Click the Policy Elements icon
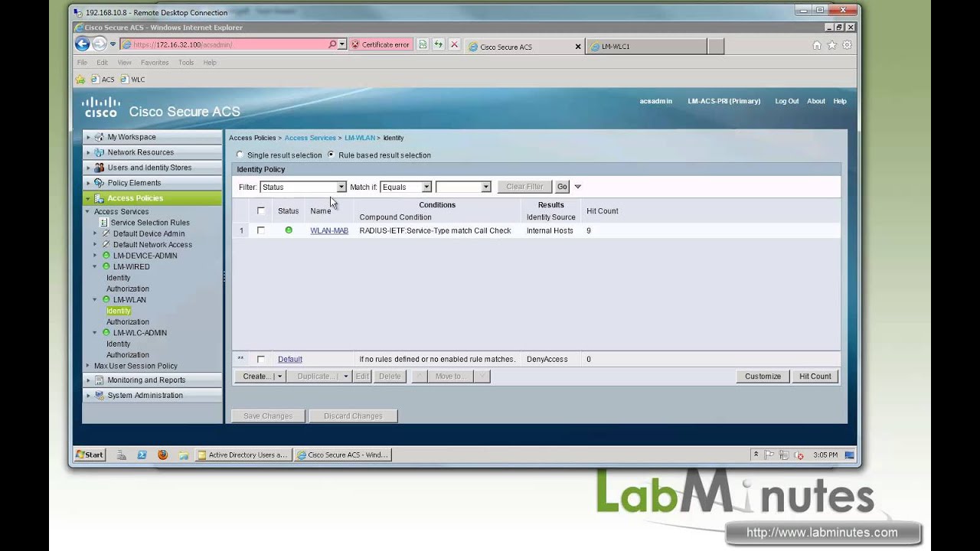 pyautogui.click(x=100, y=183)
